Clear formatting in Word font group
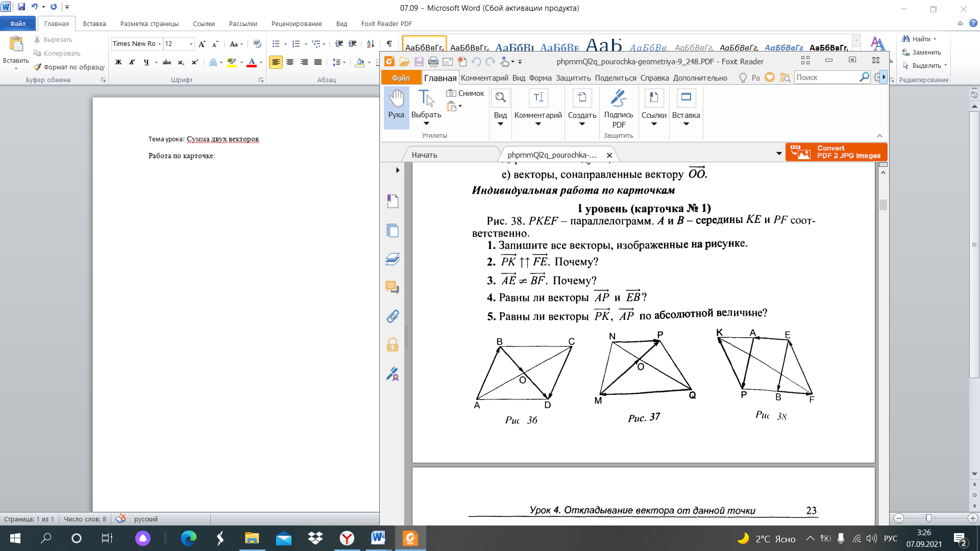Screen dimensions: 980x551 pyautogui.click(x=257, y=44)
